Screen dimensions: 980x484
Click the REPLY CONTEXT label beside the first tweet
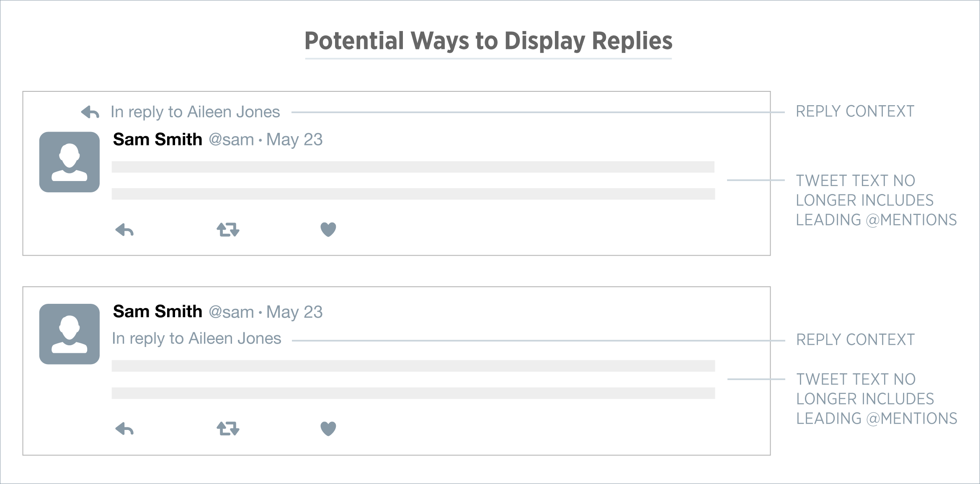(855, 111)
